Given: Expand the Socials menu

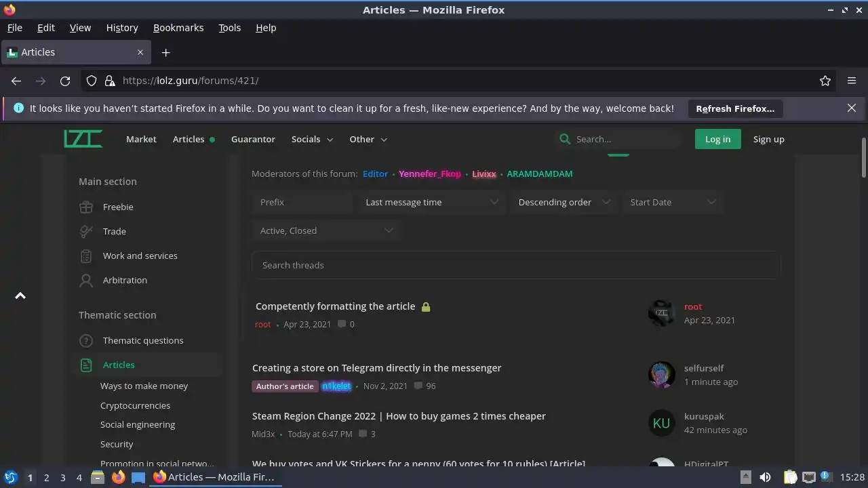Looking at the screenshot, I should point(312,139).
